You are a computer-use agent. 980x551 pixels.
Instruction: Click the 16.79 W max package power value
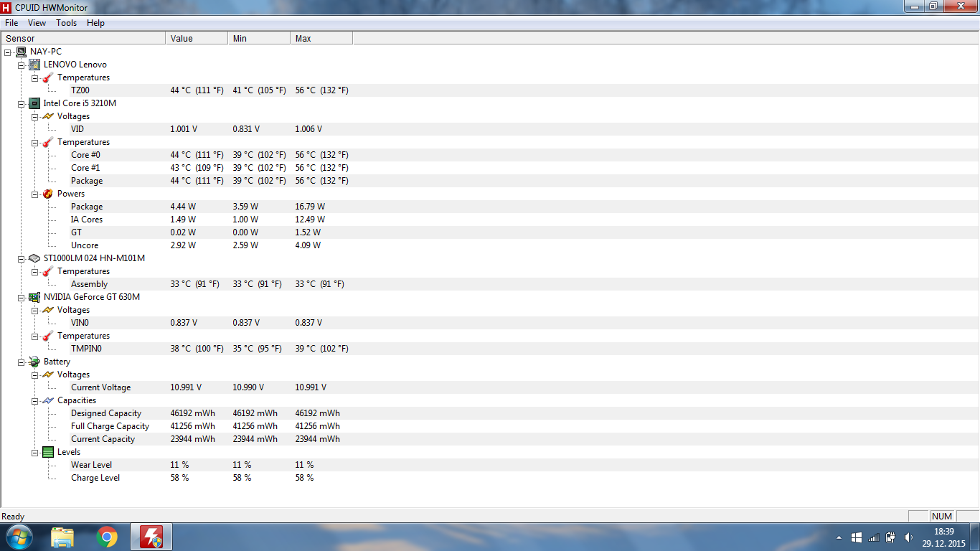click(x=310, y=207)
